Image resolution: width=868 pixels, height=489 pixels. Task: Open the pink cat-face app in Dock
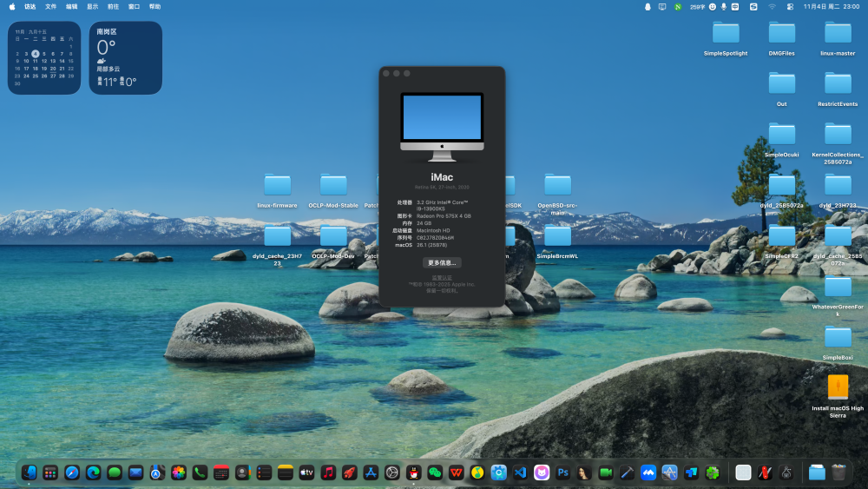click(542, 472)
